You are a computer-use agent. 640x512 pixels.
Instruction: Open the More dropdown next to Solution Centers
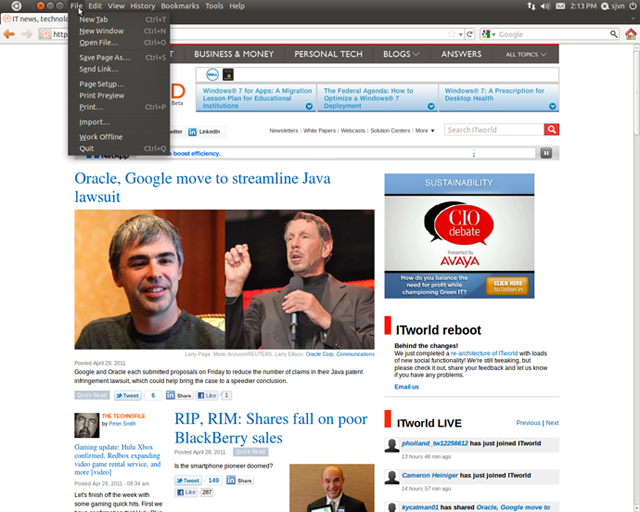[x=425, y=131]
